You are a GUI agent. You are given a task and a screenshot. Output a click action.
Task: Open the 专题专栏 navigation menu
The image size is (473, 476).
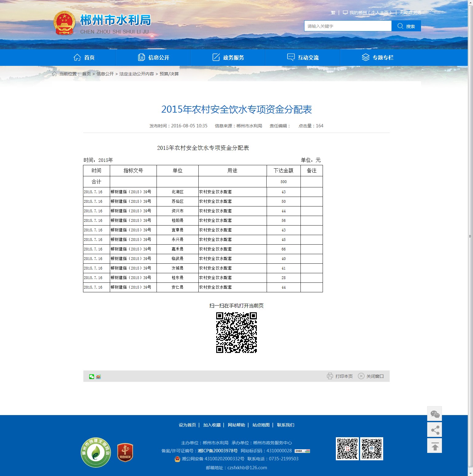coord(378,58)
